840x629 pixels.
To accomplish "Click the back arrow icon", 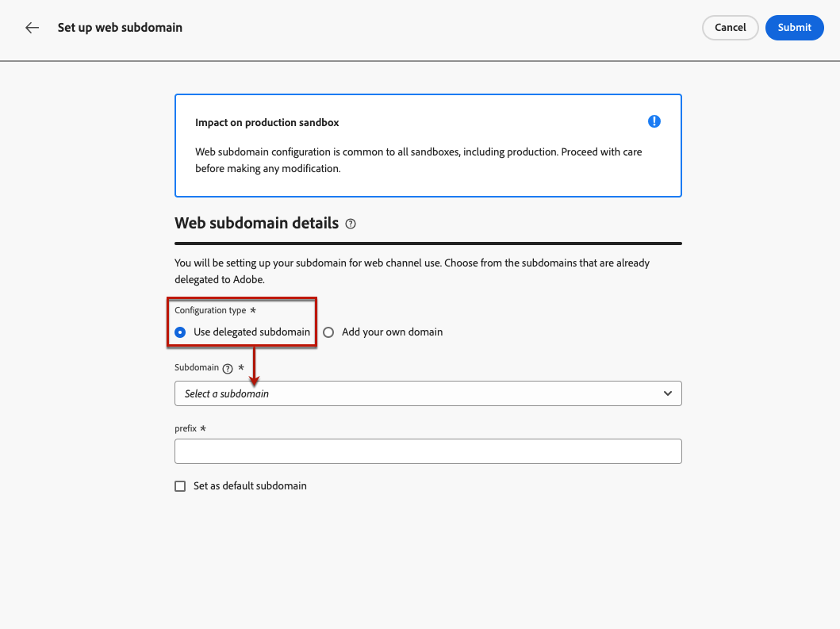I will pos(32,28).
